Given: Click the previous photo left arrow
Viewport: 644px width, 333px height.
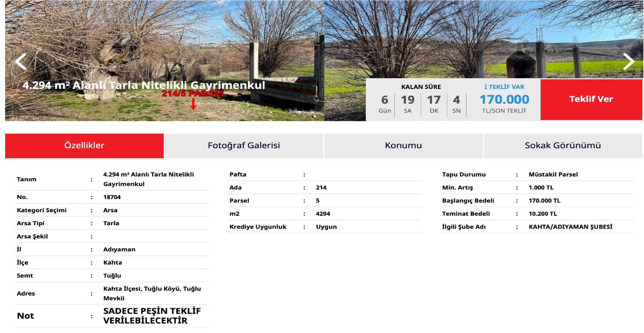Looking at the screenshot, I should (20, 61).
